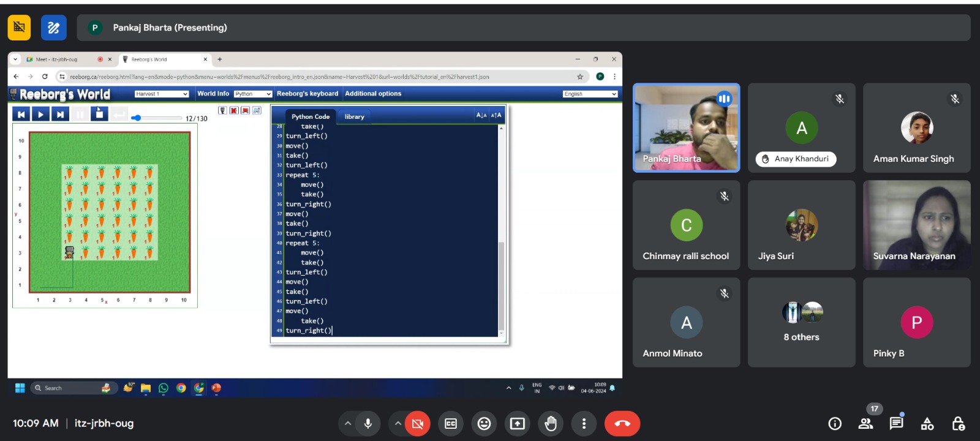Open World Info in Reeborg's World
Screen dimensions: 980x441
pos(213,94)
